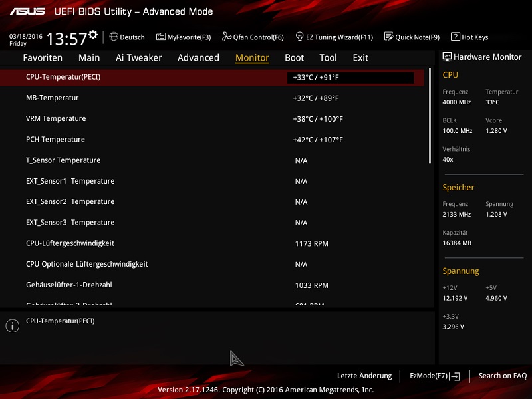Click the +42°C / +107°F value
Image resolution: width=532 pixels, height=399 pixels.
[318, 140]
